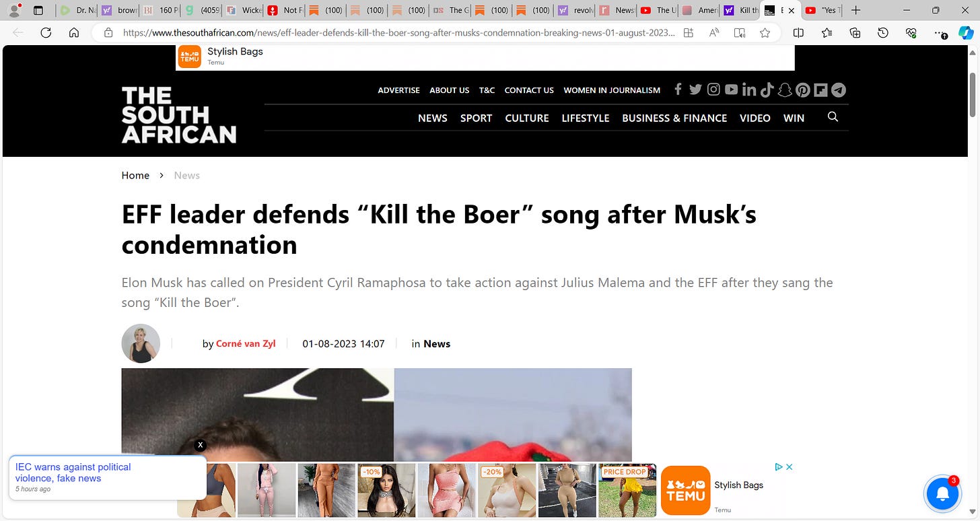Image resolution: width=980 pixels, height=521 pixels.
Task: Switch to the 'Dr. N' tab
Action: point(77,10)
